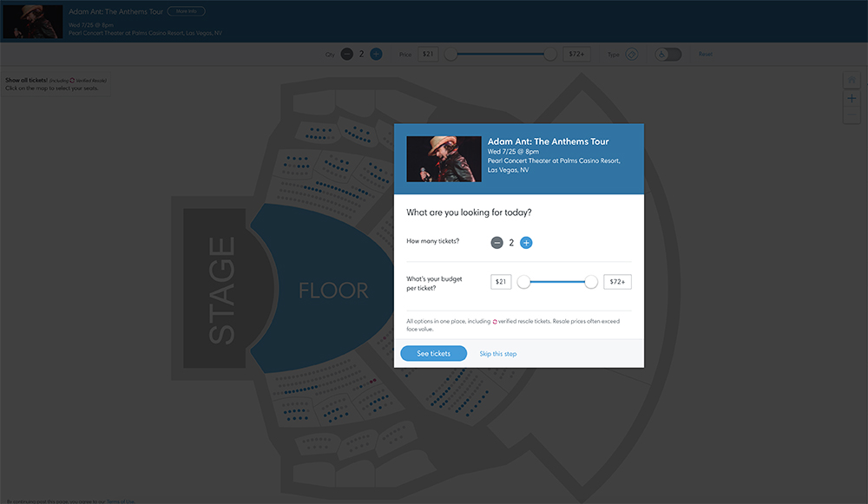
Task: Zoom in on the seat map
Action: coord(852,99)
